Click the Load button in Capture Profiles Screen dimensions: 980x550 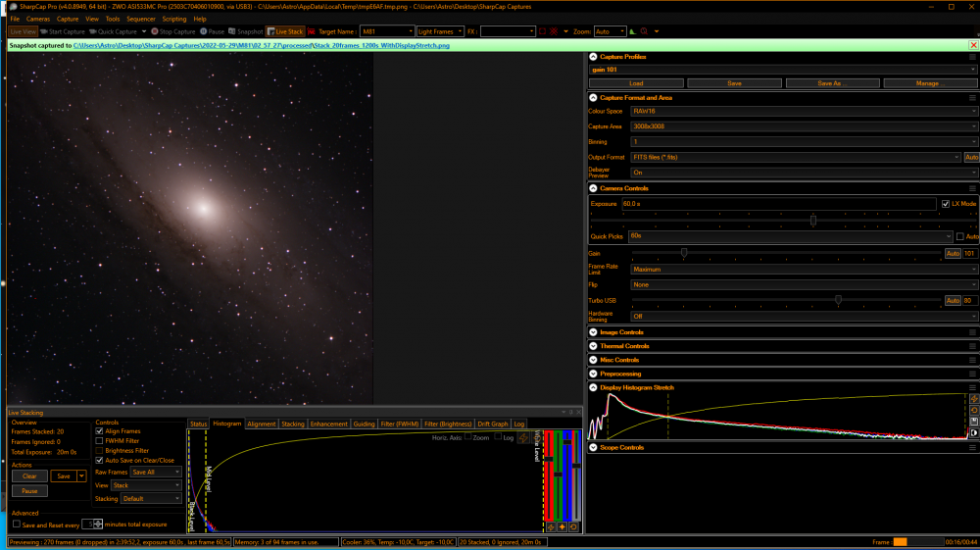pos(636,83)
